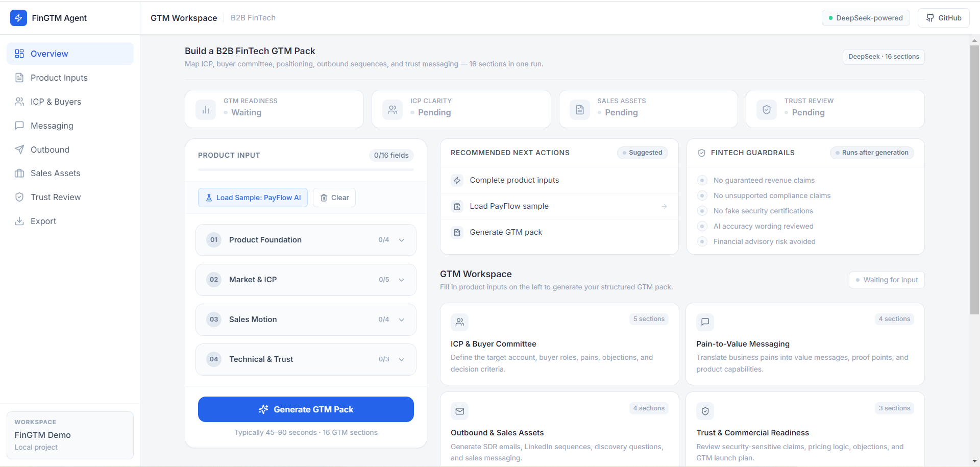The height and width of the screenshot is (467, 980).
Task: Click the icon beside Load PayFlow sample action
Action: click(x=457, y=206)
